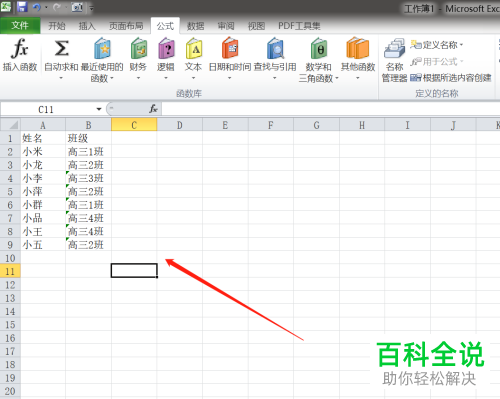Expand the AutoSum dropdown arrow
The width and height of the screenshot is (500, 399).
click(61, 78)
